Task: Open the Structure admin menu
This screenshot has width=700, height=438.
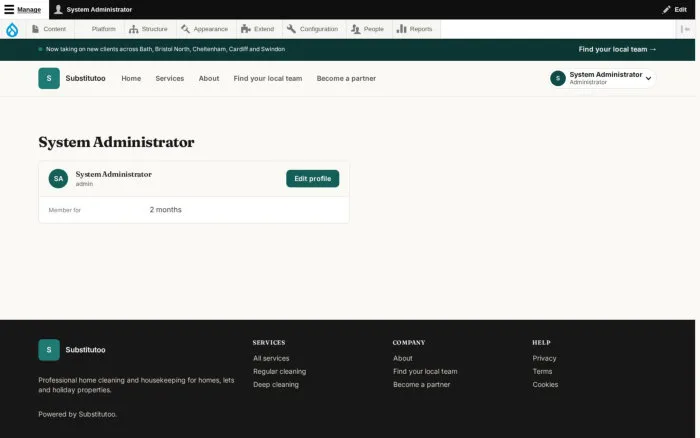Action: coord(148,29)
